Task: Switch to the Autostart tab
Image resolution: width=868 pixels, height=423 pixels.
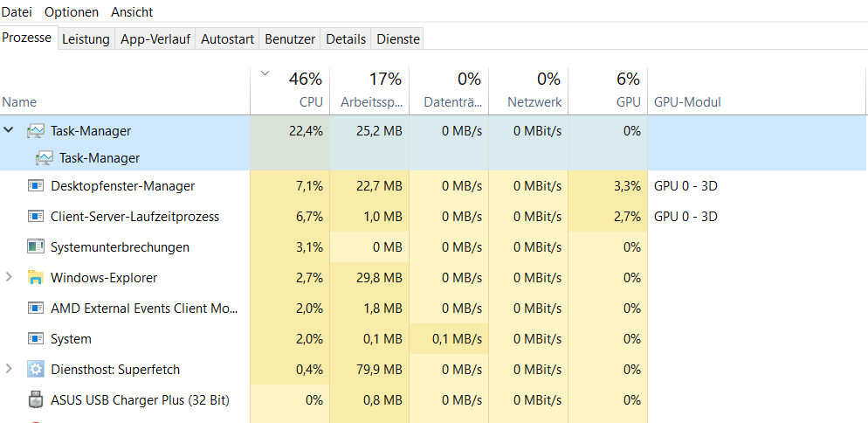Action: [227, 39]
